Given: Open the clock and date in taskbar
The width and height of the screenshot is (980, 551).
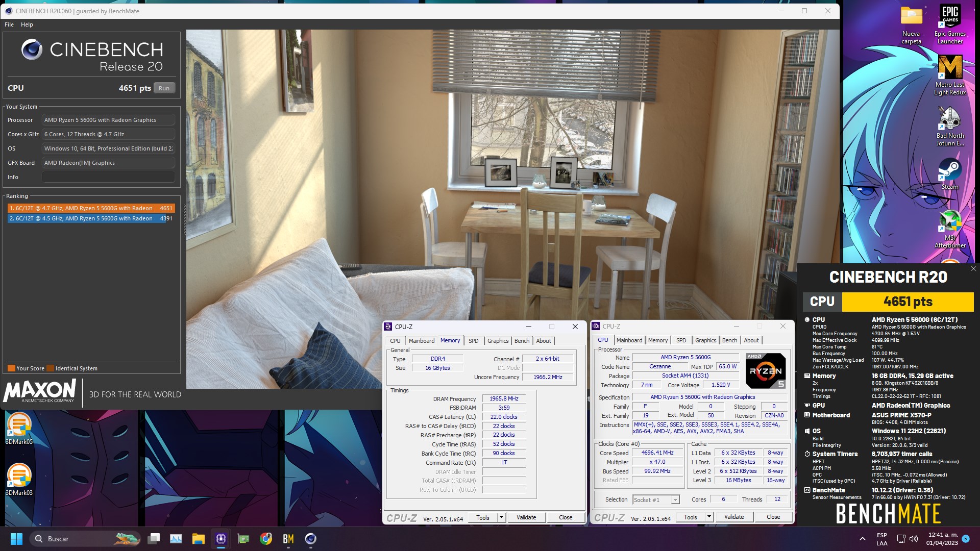Looking at the screenshot, I should point(942,539).
